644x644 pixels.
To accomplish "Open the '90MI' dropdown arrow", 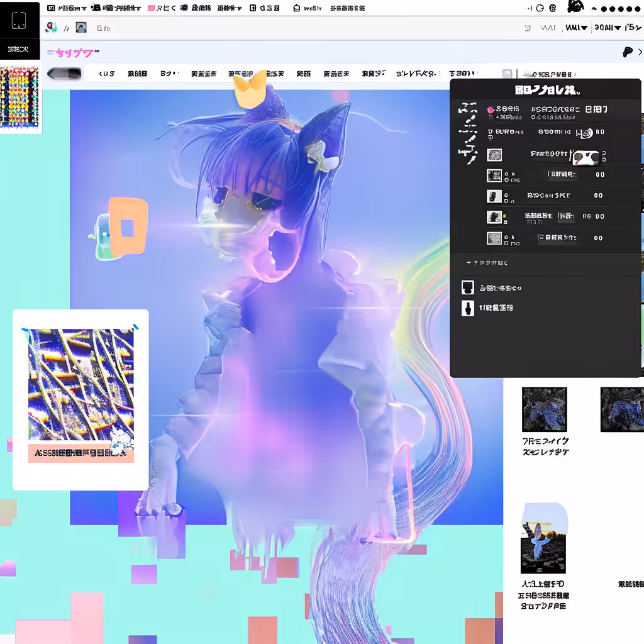I will point(617,28).
